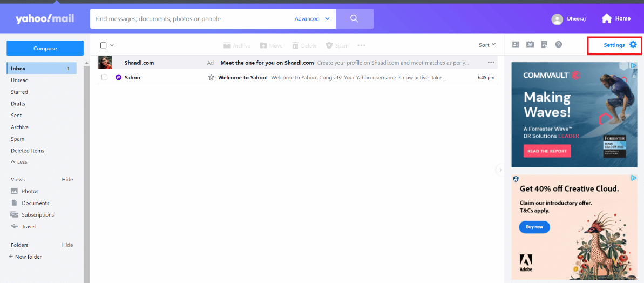Open the Contacts card icon

click(x=516, y=44)
